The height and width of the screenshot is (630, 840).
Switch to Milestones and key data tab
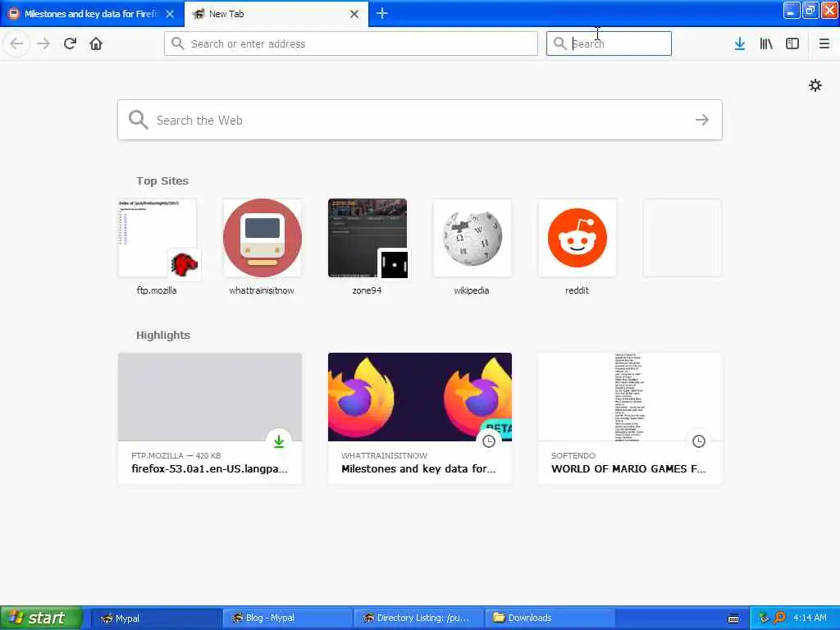coord(92,14)
